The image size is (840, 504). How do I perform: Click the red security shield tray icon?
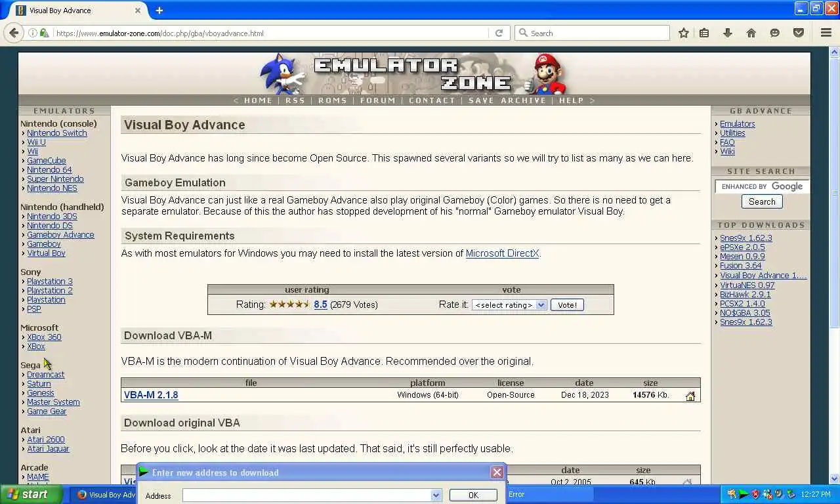point(755,494)
